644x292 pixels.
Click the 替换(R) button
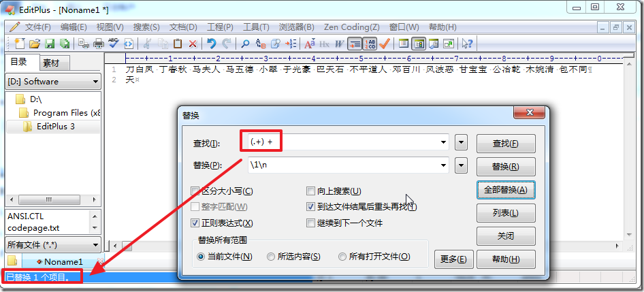[x=506, y=167]
